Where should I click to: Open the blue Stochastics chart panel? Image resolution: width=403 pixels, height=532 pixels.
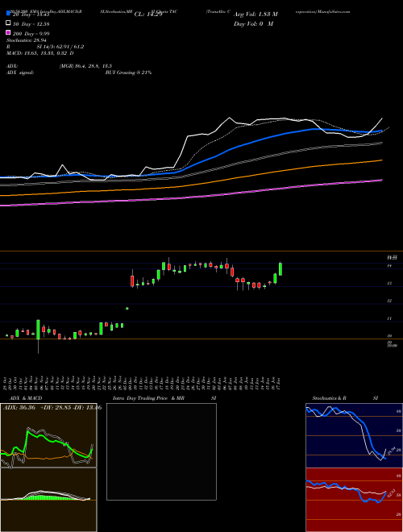click(354, 435)
